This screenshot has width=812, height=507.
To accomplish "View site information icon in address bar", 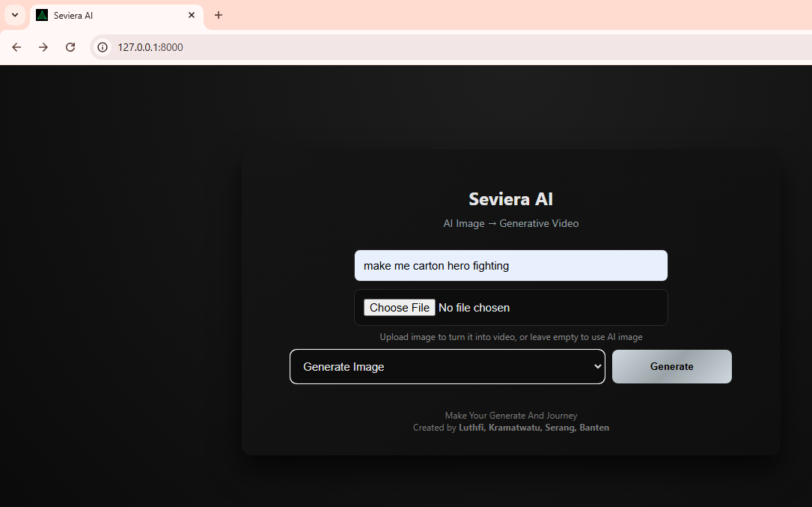I will pyautogui.click(x=103, y=47).
